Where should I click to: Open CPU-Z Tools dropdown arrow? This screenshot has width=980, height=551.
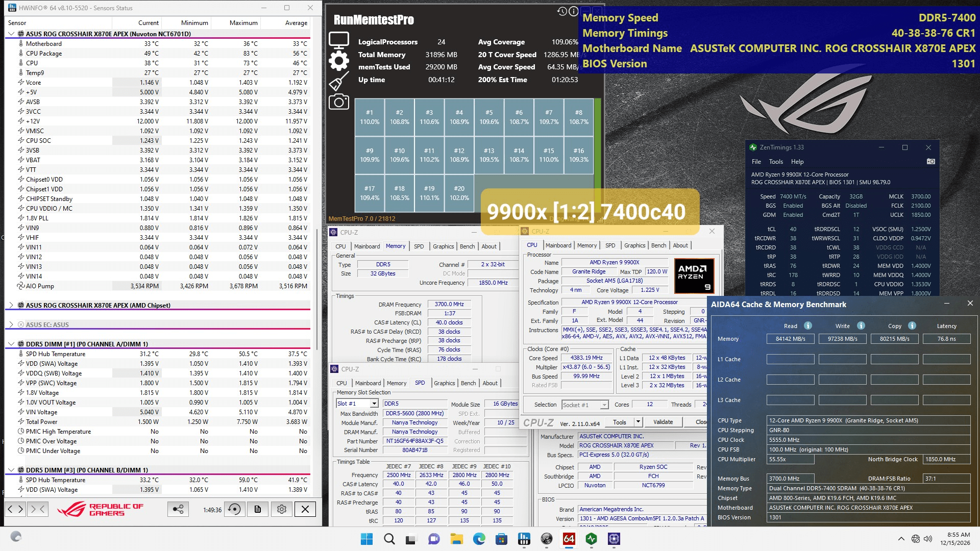click(x=638, y=422)
